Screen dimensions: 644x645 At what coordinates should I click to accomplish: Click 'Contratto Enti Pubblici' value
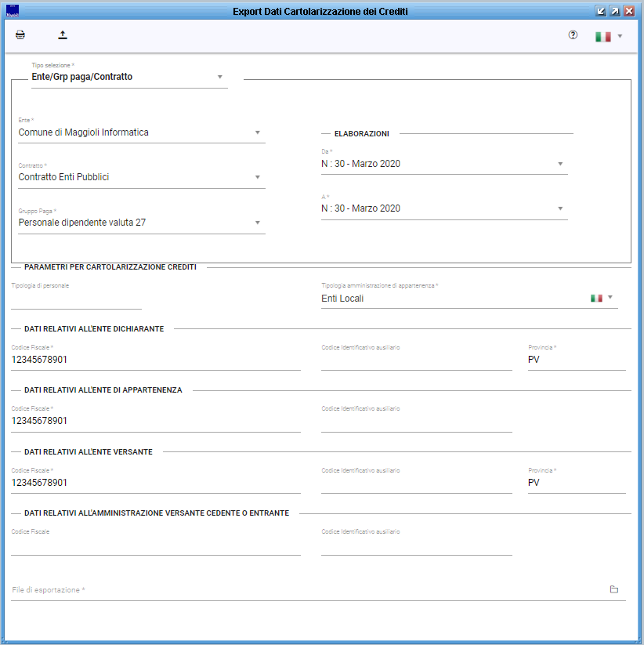click(63, 177)
